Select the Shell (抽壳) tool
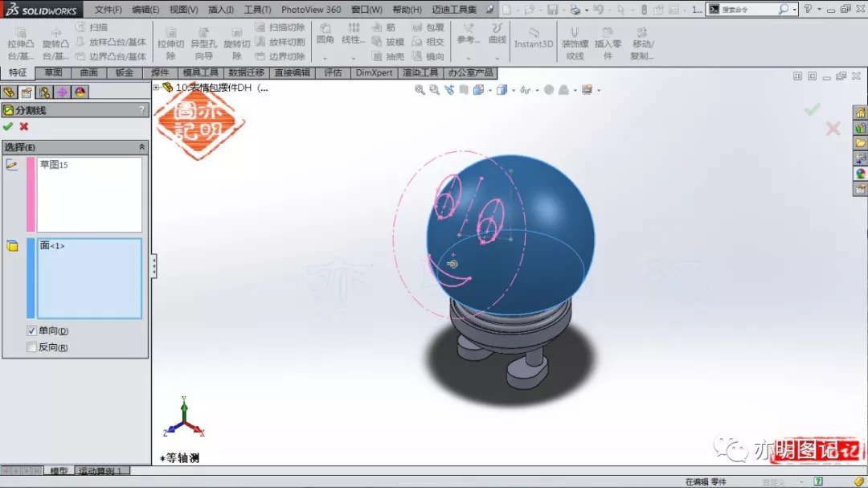Image resolution: width=868 pixels, height=488 pixels. 387,56
